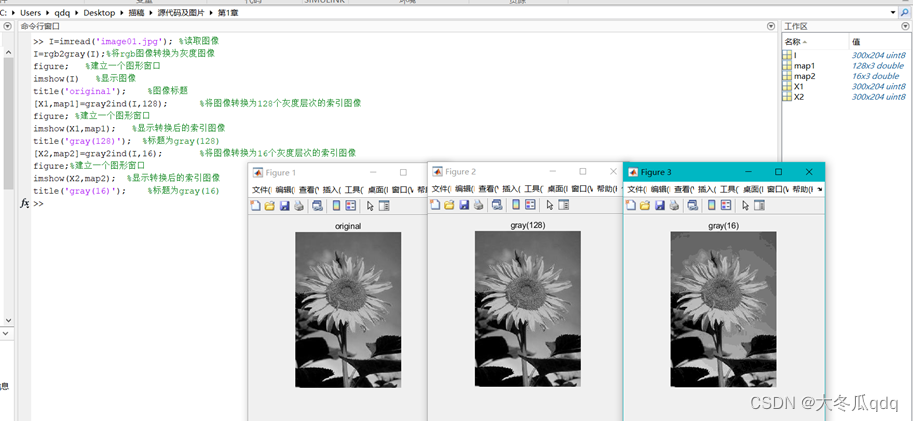Expand Figure 3 menu overflow arrow
The width and height of the screenshot is (913, 421).
(x=820, y=189)
